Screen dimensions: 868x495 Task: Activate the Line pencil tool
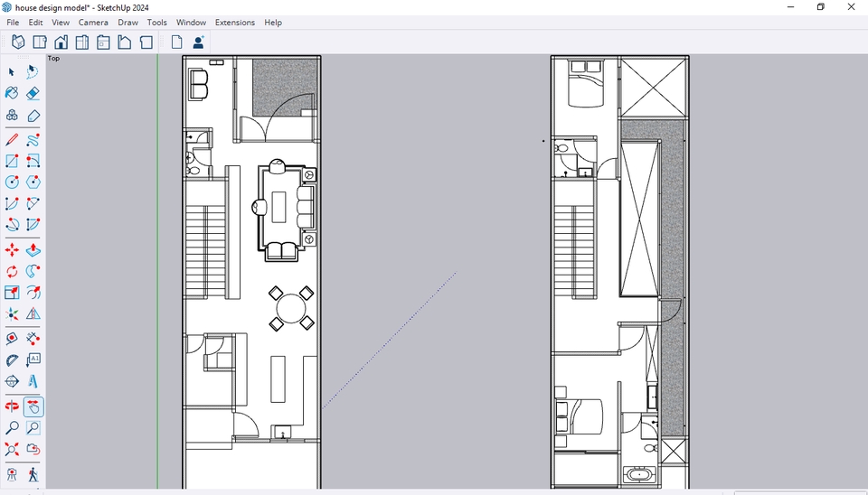click(12, 139)
